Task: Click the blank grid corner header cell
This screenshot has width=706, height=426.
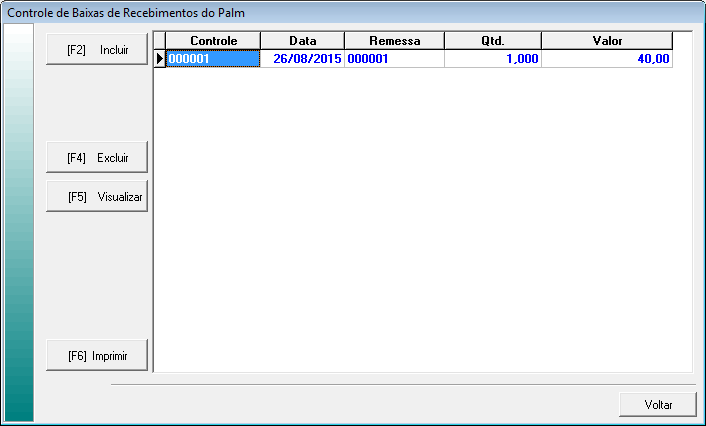Action: 159,41
